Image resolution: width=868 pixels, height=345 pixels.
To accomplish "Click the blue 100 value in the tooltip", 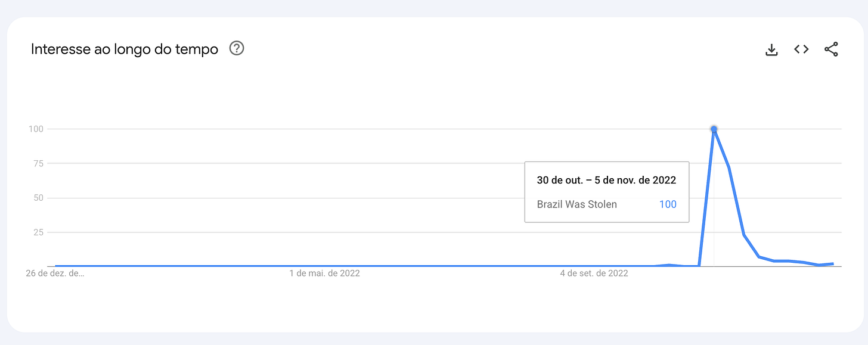I will click(668, 204).
